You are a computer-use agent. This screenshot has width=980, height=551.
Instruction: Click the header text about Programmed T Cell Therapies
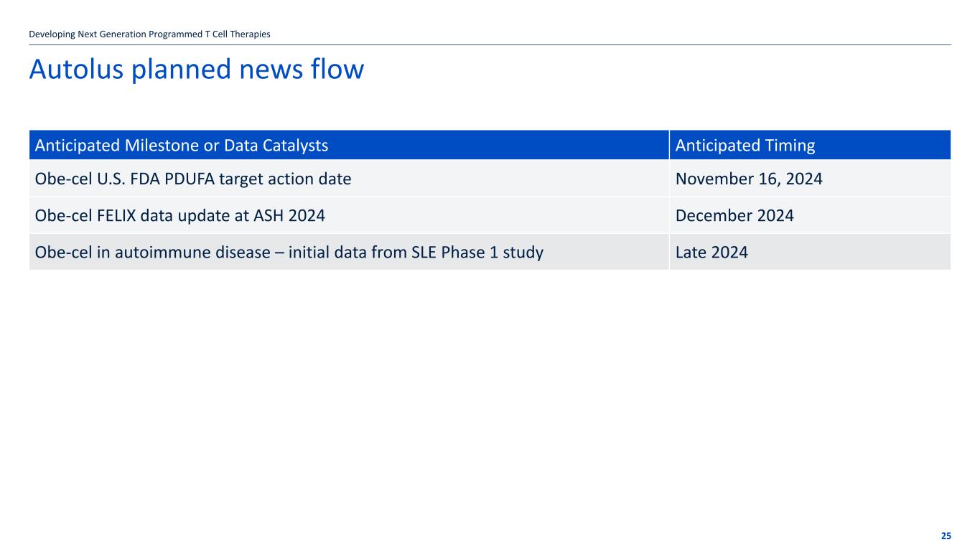[149, 34]
